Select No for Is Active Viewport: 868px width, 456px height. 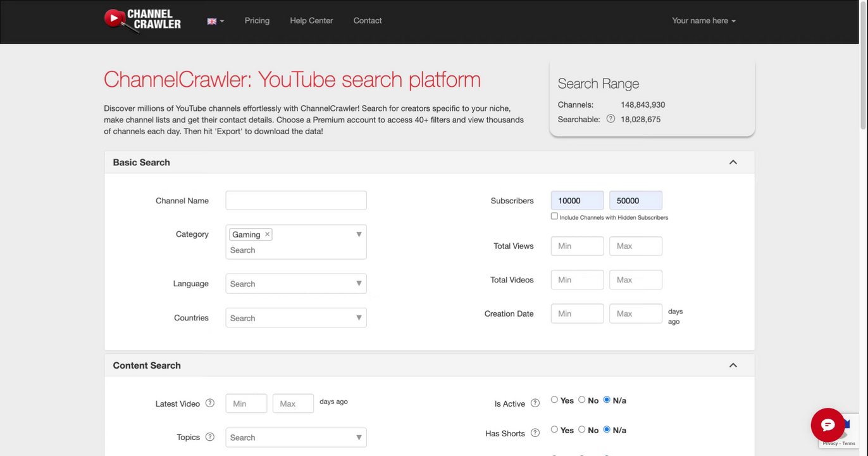pyautogui.click(x=581, y=400)
